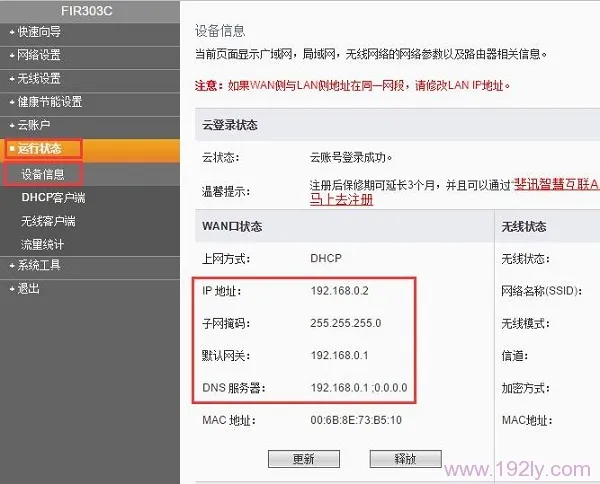Collapse the 运行状态 section
Screen dimensions: 600x484
click(x=40, y=149)
